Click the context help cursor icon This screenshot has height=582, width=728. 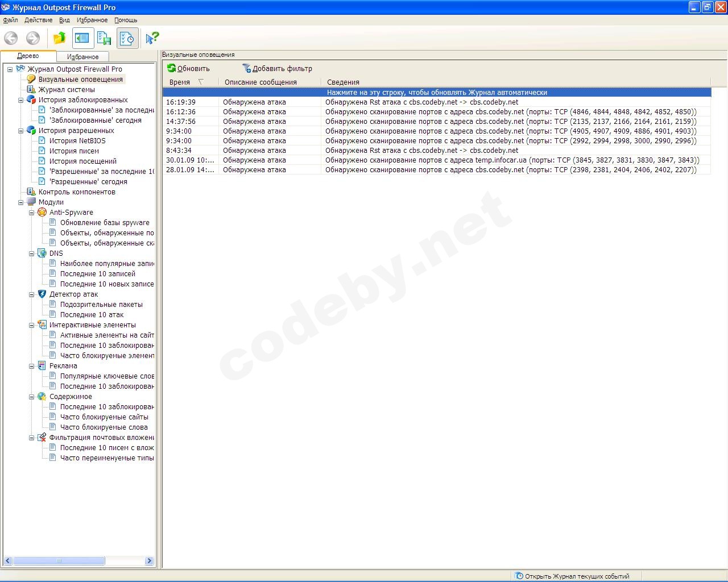click(x=152, y=38)
